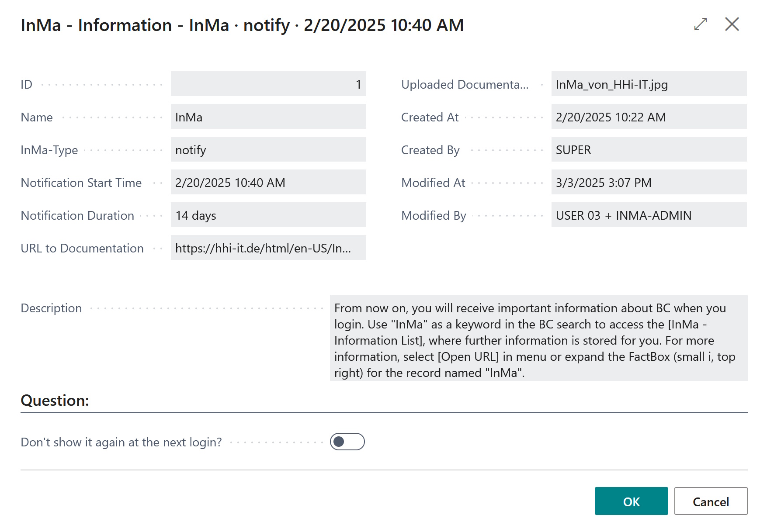The width and height of the screenshot is (767, 532).
Task: Click the Created At timestamp field
Action: point(649,117)
